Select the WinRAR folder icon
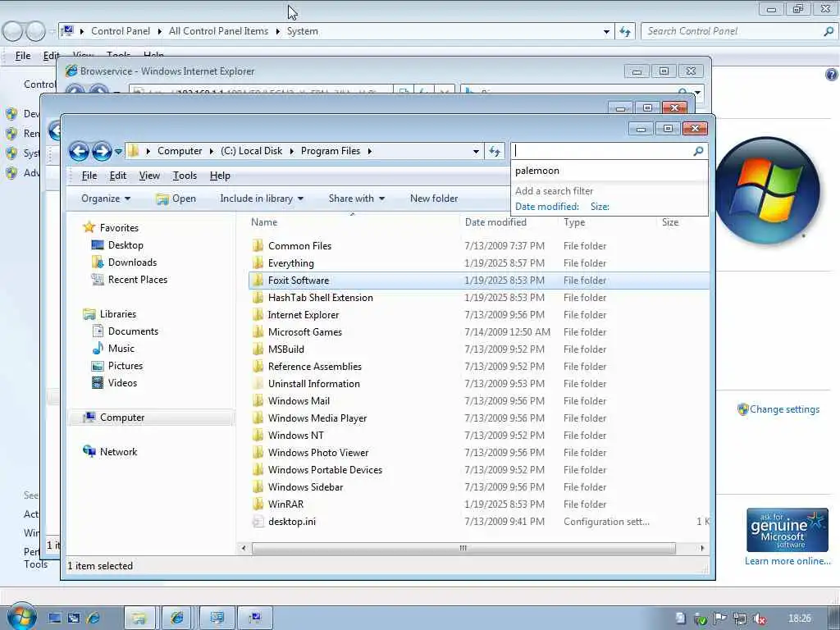This screenshot has height=630, width=840. (x=258, y=504)
